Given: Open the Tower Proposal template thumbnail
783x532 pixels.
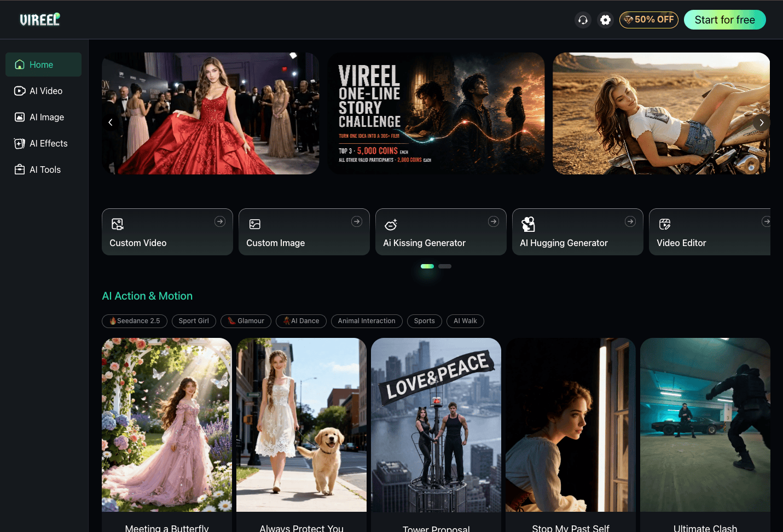Looking at the screenshot, I should coord(436,425).
